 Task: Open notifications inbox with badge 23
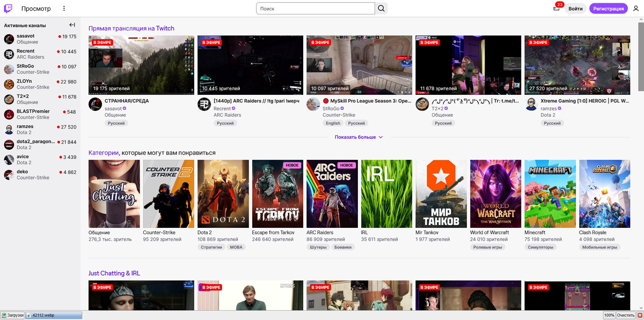(557, 9)
